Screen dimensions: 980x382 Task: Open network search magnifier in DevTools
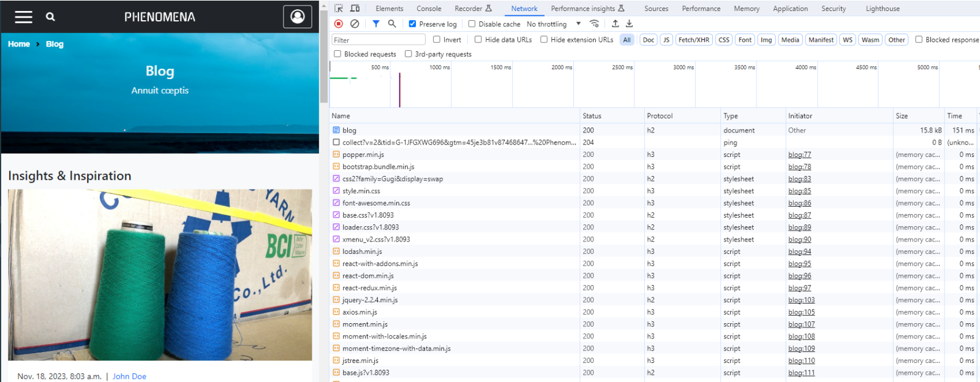coord(392,24)
